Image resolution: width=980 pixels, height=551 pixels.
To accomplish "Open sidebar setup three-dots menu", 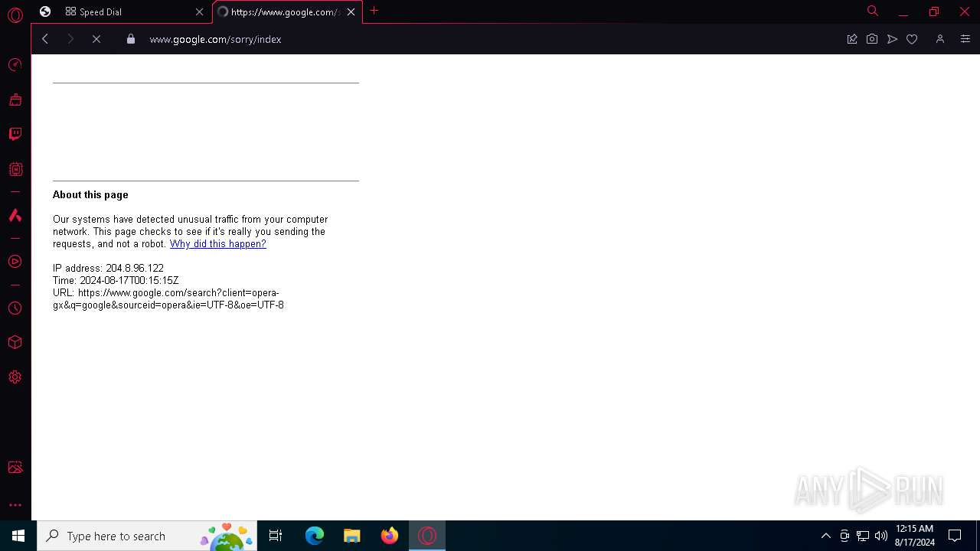I will point(15,505).
